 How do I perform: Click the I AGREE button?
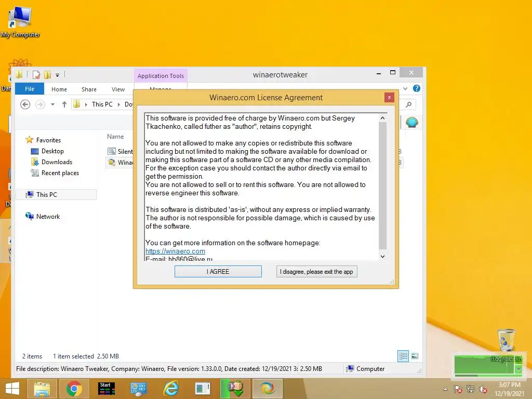(218, 271)
